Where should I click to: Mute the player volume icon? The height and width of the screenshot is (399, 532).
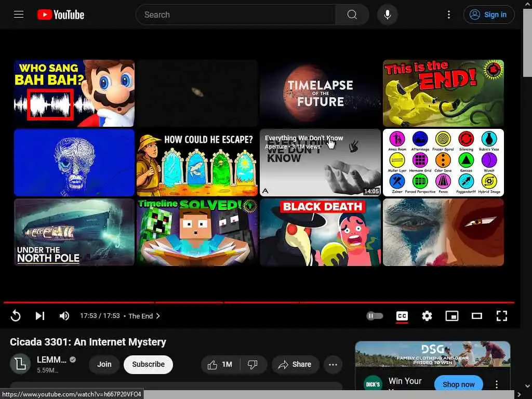tap(64, 316)
